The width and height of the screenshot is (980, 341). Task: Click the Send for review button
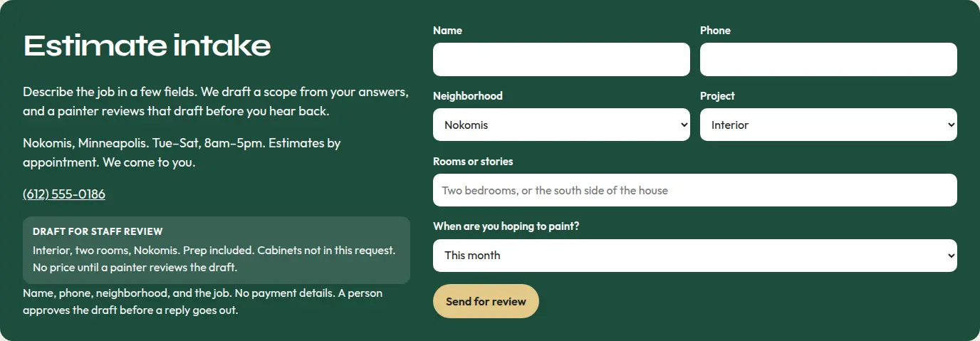pyautogui.click(x=486, y=301)
